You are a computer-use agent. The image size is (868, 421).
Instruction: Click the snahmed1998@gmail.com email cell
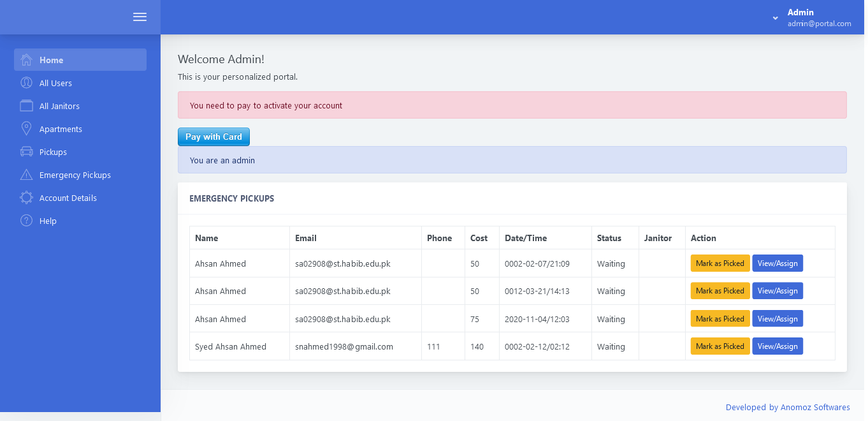(344, 347)
